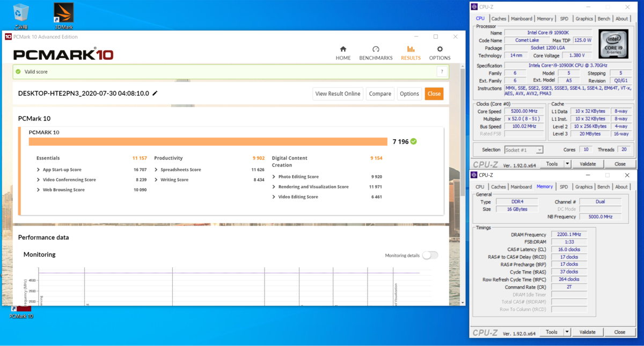The height and width of the screenshot is (346, 644).
Task: Click the orange PCMark 10 score bar
Action: point(208,141)
